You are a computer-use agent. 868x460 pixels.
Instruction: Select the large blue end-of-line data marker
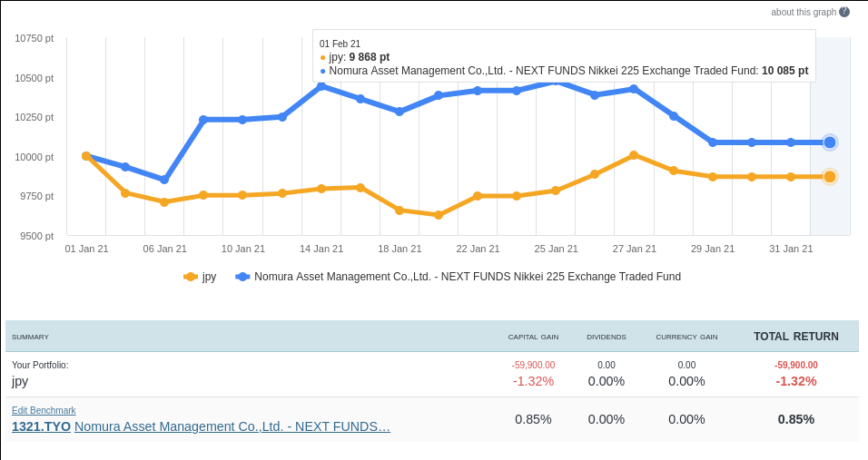tap(830, 142)
